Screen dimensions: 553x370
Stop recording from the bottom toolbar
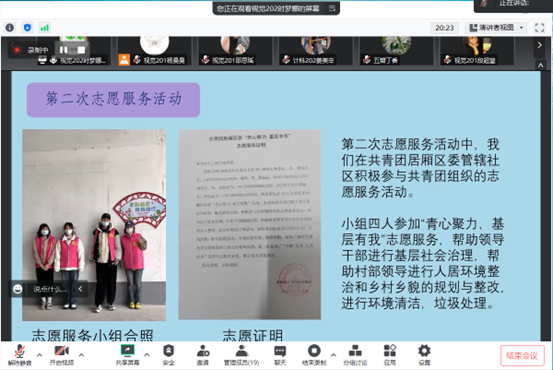(314, 354)
